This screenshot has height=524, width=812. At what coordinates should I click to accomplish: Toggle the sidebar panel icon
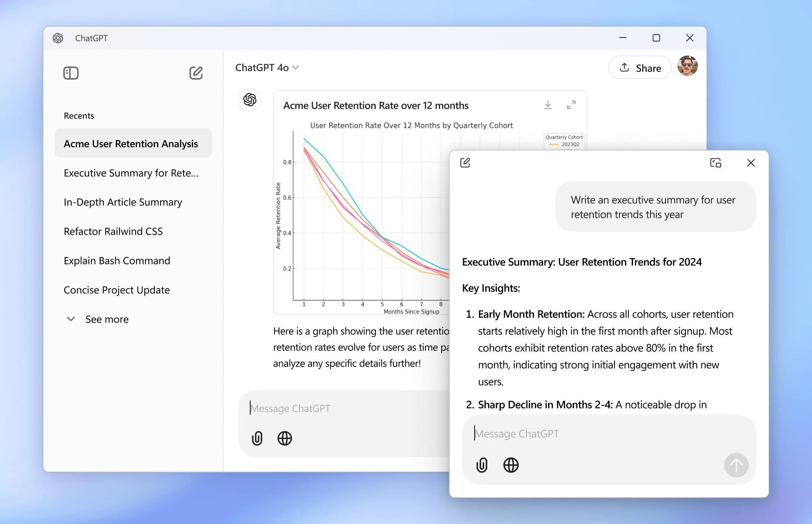coord(71,73)
